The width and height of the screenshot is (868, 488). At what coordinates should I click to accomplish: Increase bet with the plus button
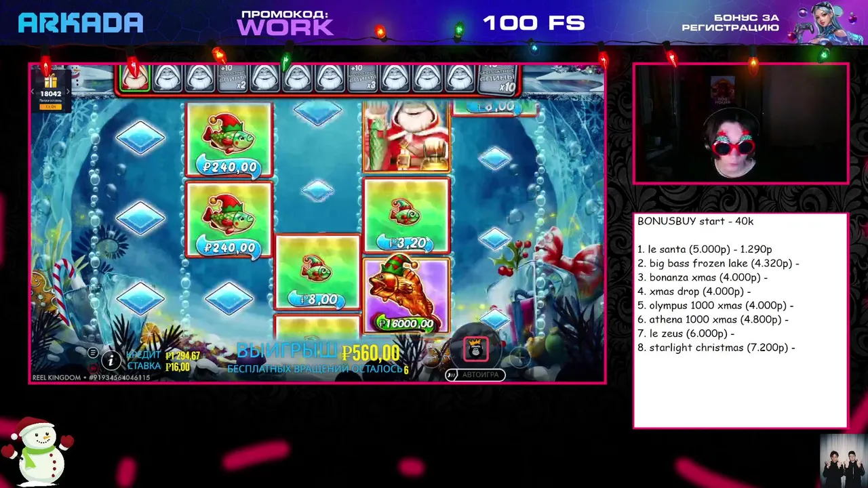pos(519,357)
